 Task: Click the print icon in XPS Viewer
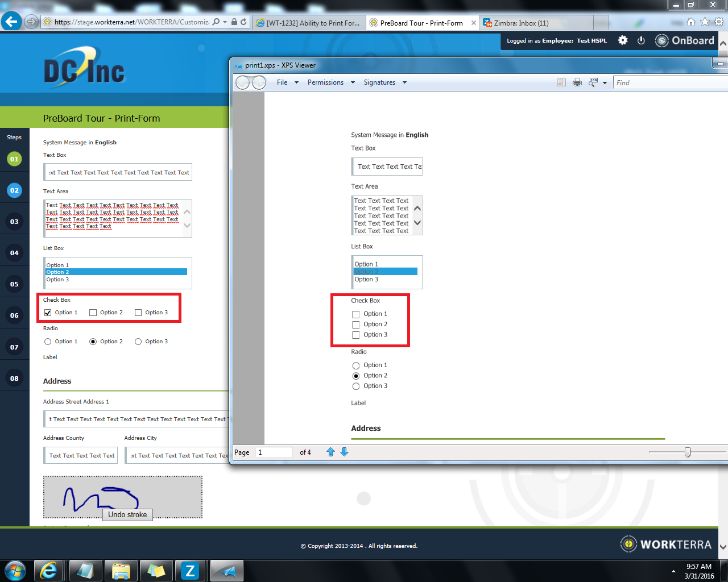pyautogui.click(x=577, y=82)
